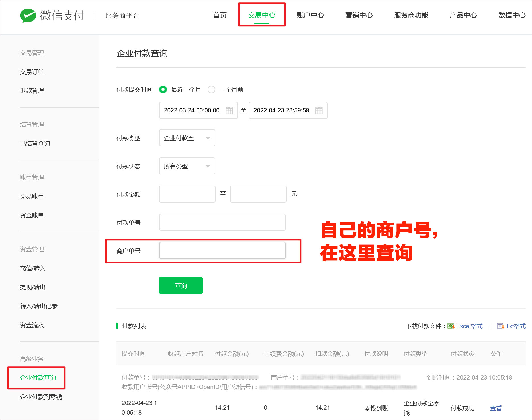
Task: Open the 服务商功能 tab
Action: coord(411,15)
